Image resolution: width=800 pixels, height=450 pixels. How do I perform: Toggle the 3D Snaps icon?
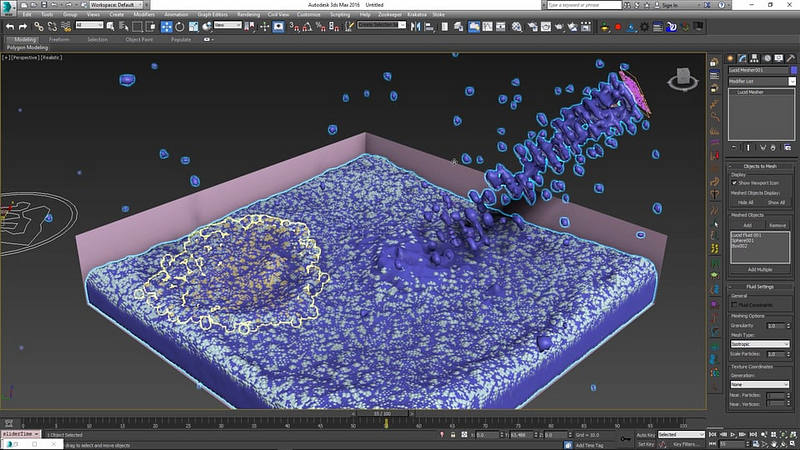[x=294, y=27]
